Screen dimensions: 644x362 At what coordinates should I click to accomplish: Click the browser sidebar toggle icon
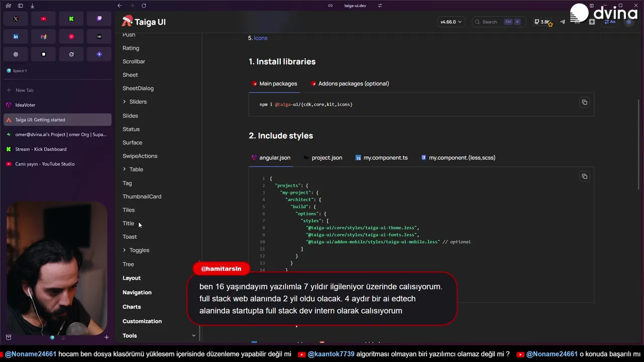click(x=20, y=6)
